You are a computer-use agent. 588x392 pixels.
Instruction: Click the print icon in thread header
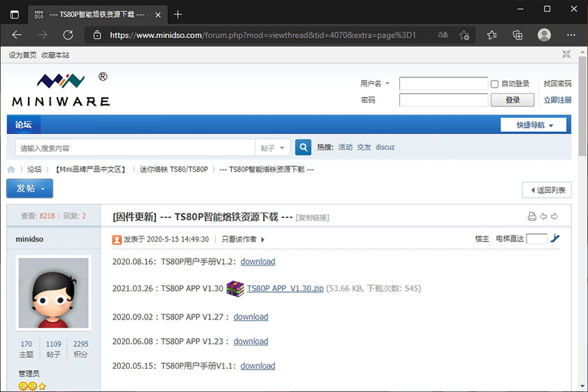(x=532, y=216)
